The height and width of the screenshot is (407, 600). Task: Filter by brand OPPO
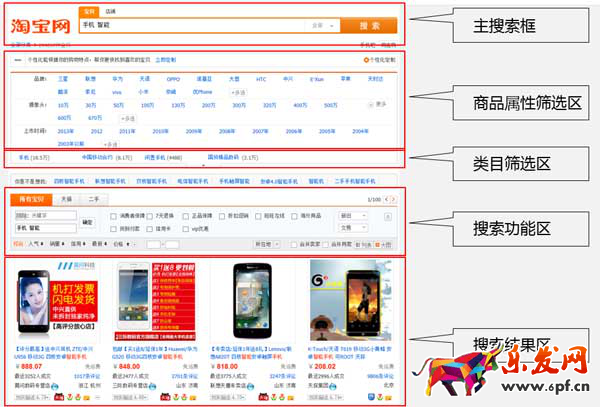173,79
